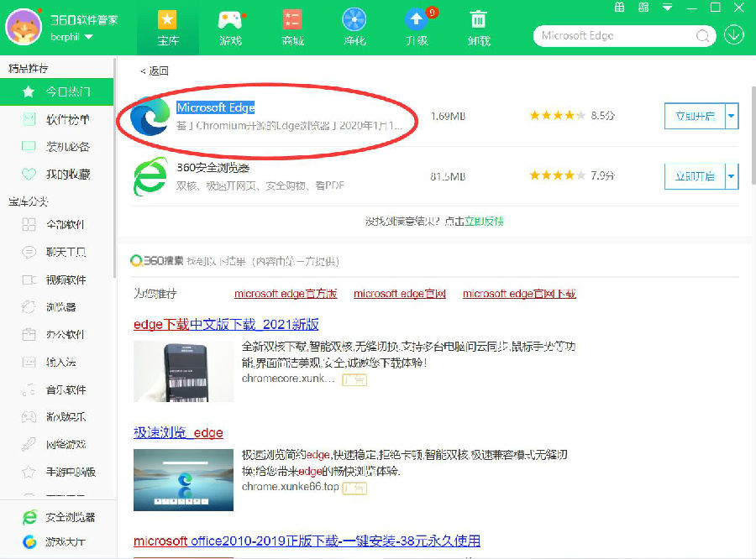756x559 pixels.
Task: Open the edge下载中文版下载_2021新版 result
Action: [x=226, y=324]
